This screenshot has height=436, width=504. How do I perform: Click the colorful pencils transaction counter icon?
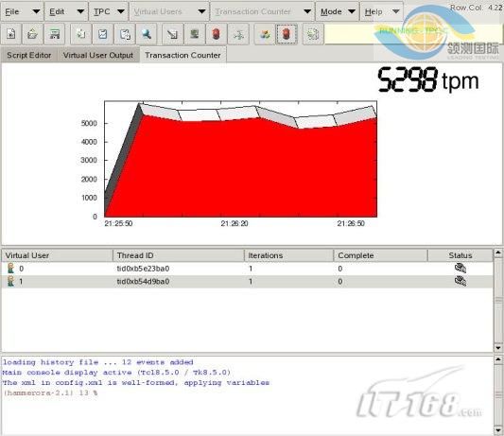(x=265, y=34)
